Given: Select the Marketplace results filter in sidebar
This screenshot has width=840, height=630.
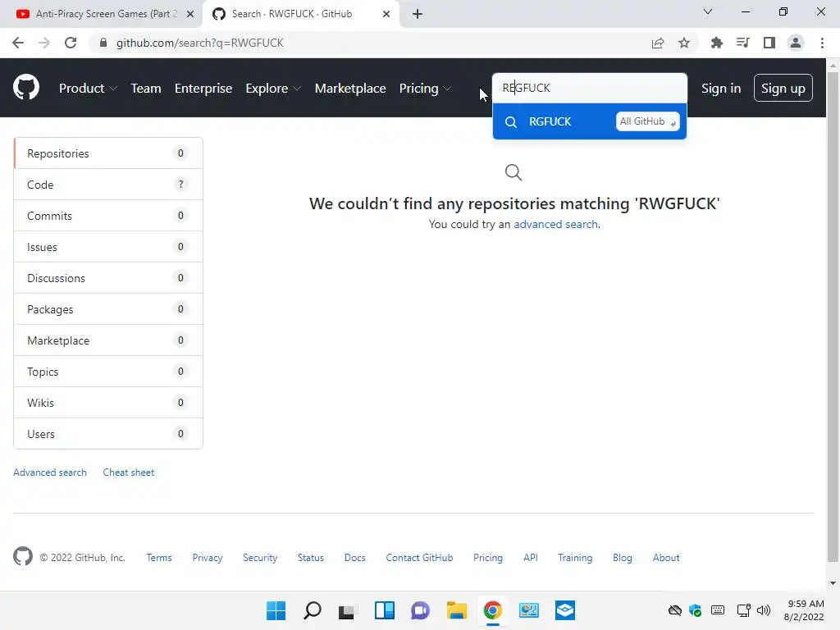Looking at the screenshot, I should tap(108, 340).
